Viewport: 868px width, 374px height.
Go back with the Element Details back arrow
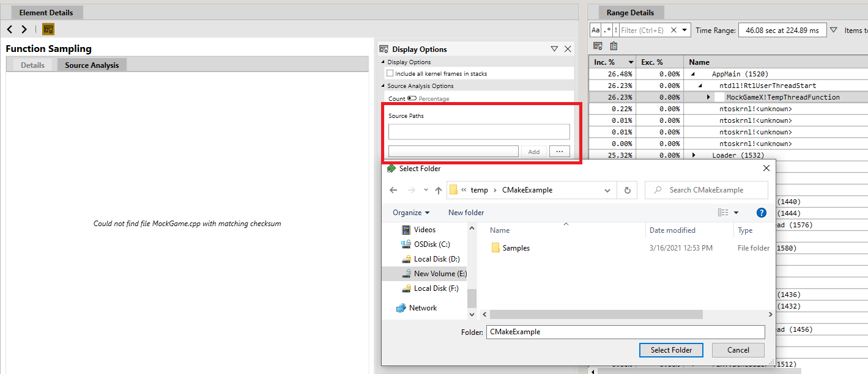[10, 29]
